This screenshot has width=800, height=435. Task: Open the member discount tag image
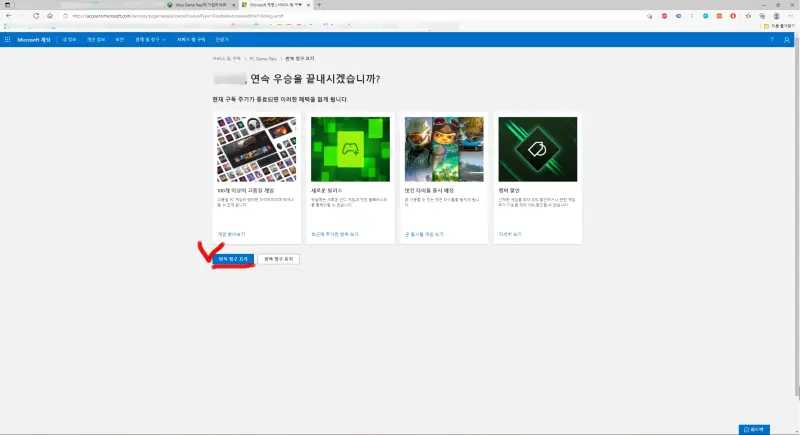click(538, 149)
